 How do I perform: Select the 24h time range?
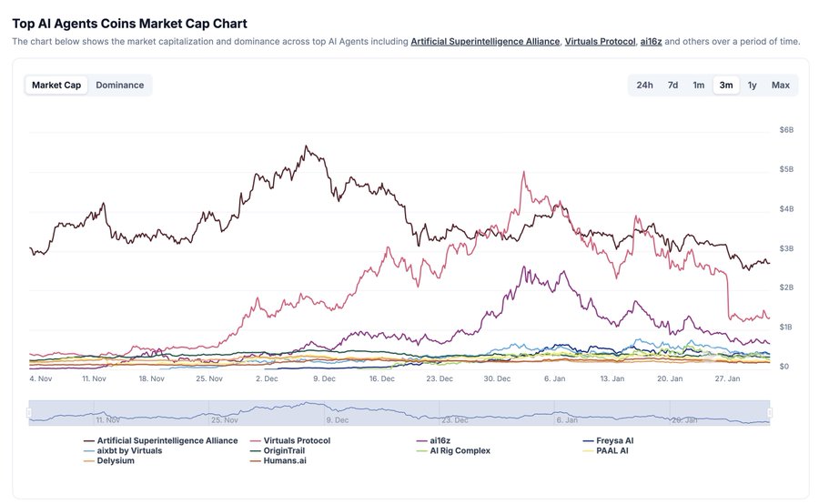(644, 86)
